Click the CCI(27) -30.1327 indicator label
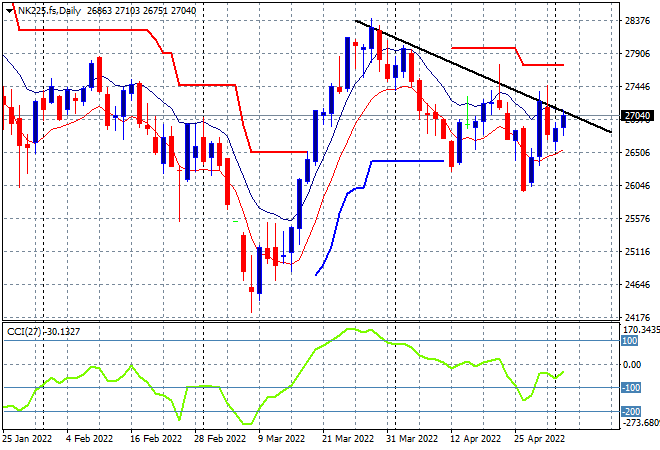660x450 pixels. click(x=43, y=332)
